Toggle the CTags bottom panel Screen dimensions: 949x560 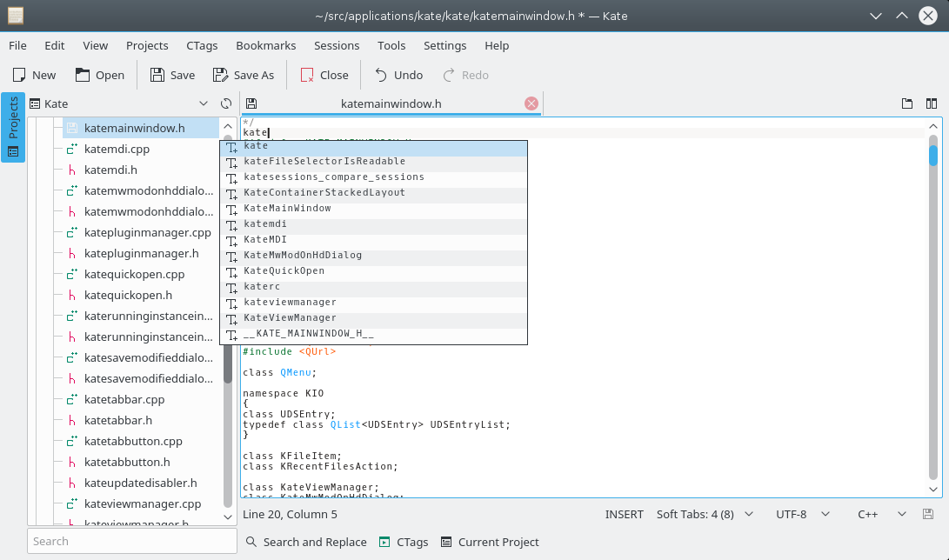(x=404, y=542)
